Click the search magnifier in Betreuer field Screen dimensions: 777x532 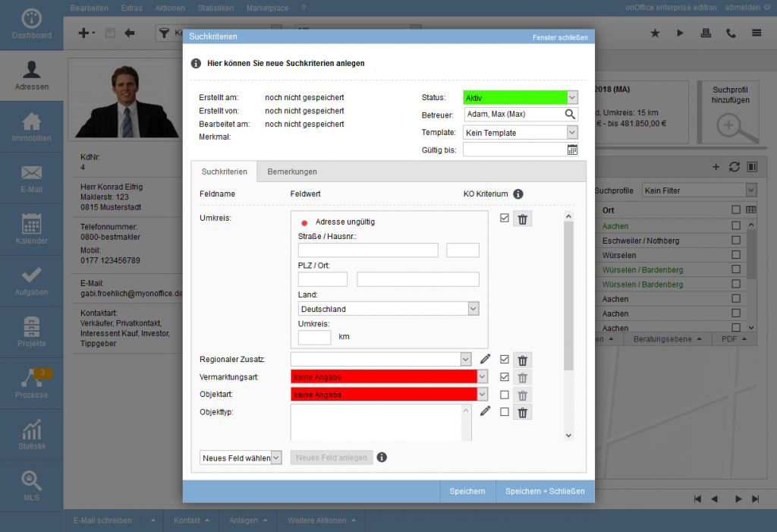click(571, 115)
